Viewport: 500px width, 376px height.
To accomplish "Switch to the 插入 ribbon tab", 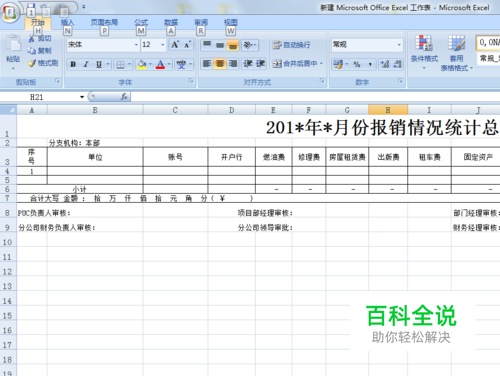I will [x=67, y=22].
